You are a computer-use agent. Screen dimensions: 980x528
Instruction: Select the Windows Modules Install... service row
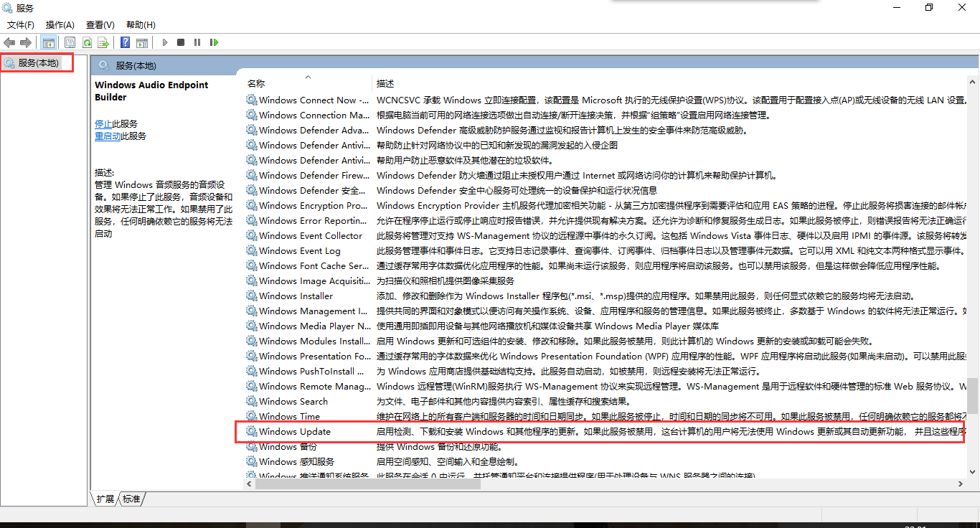606,341
